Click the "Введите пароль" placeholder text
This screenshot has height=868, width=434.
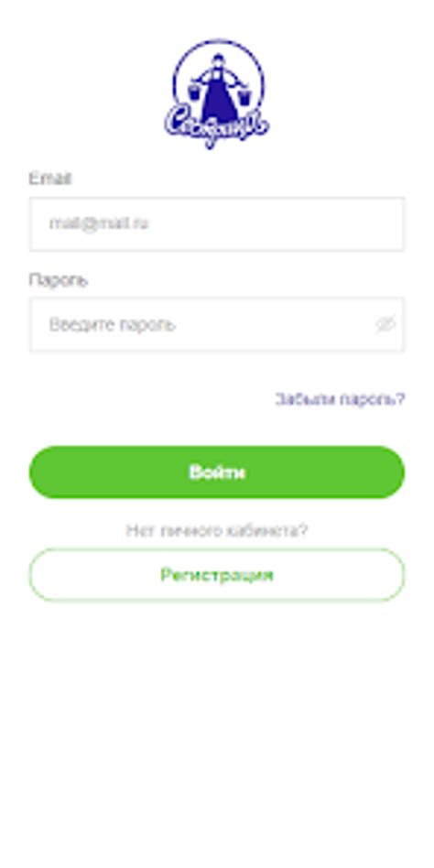coord(113,324)
